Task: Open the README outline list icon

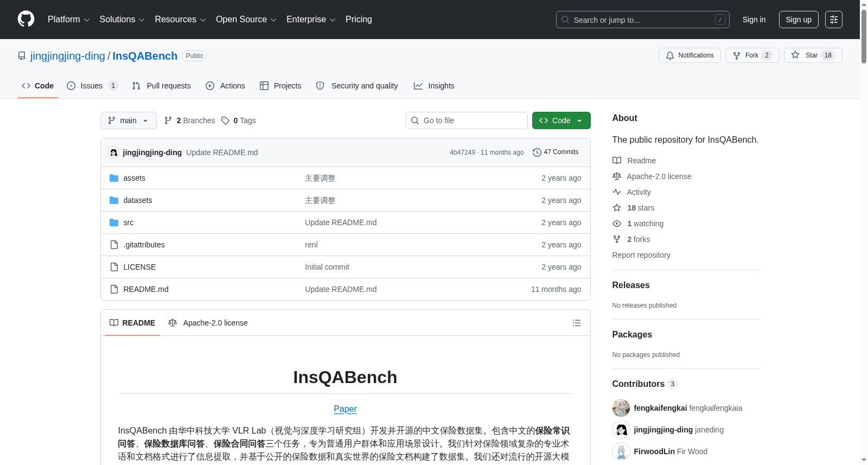Action: [x=577, y=323]
